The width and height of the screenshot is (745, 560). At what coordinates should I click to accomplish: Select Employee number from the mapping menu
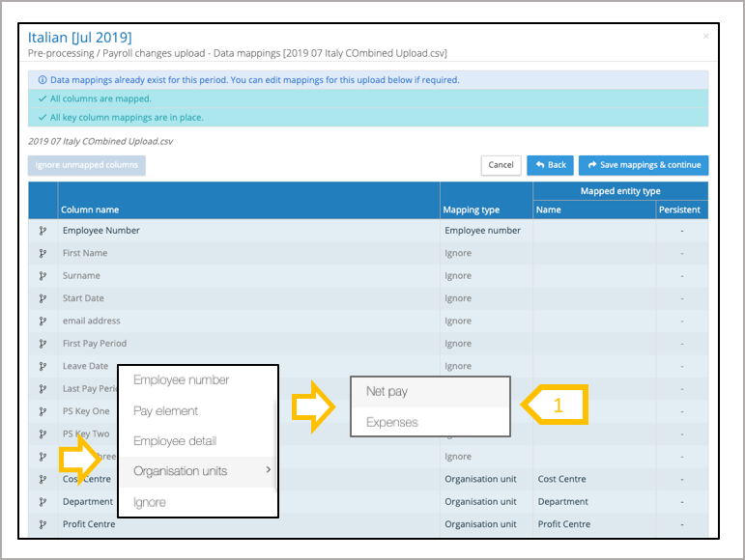coord(182,380)
